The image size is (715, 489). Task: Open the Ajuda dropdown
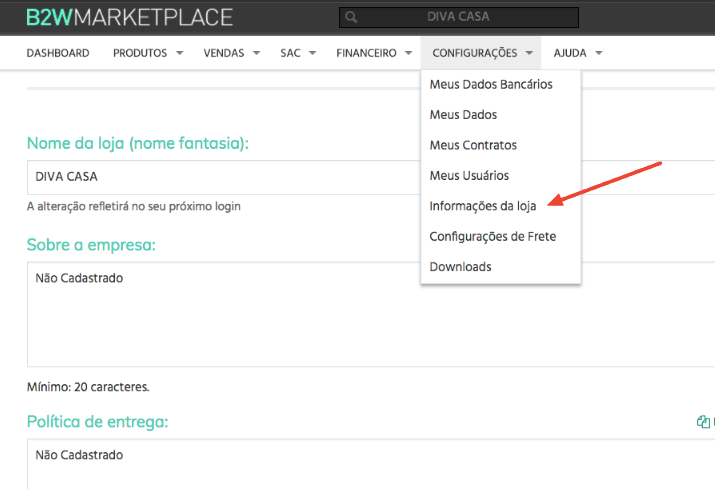578,53
